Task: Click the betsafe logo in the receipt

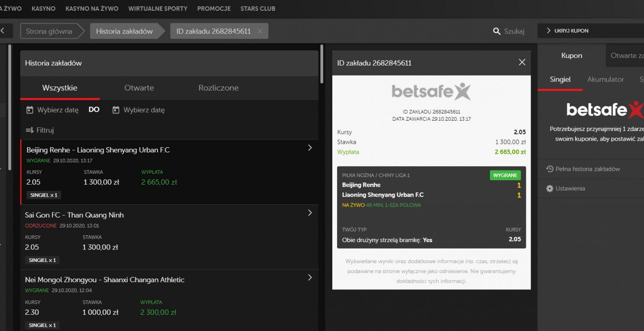Action: coord(431,91)
